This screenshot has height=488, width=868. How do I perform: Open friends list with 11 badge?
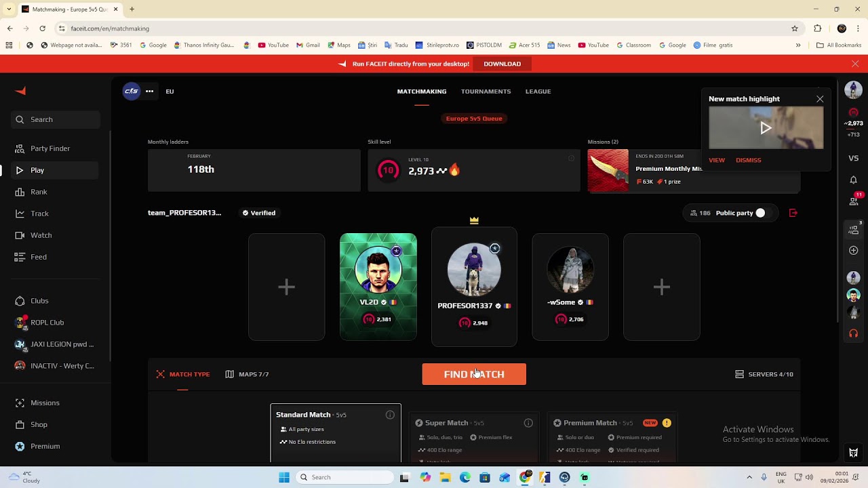coord(854,201)
